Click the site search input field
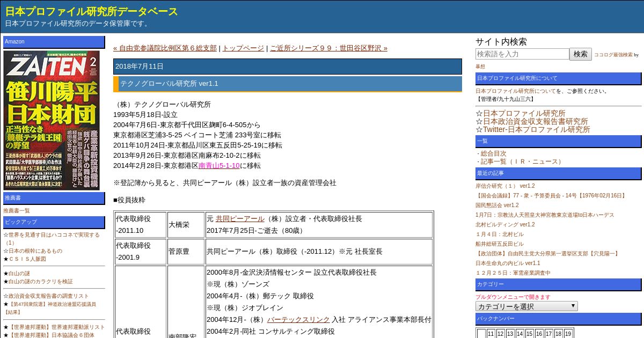Image resolution: width=644 pixels, height=338 pixels. (522, 54)
